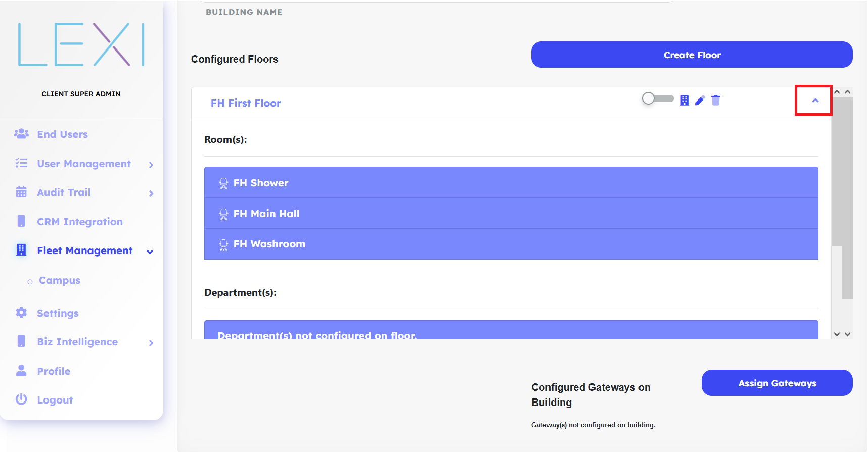Click the Assign Gateways button
The image size is (868, 452).
coord(776,383)
